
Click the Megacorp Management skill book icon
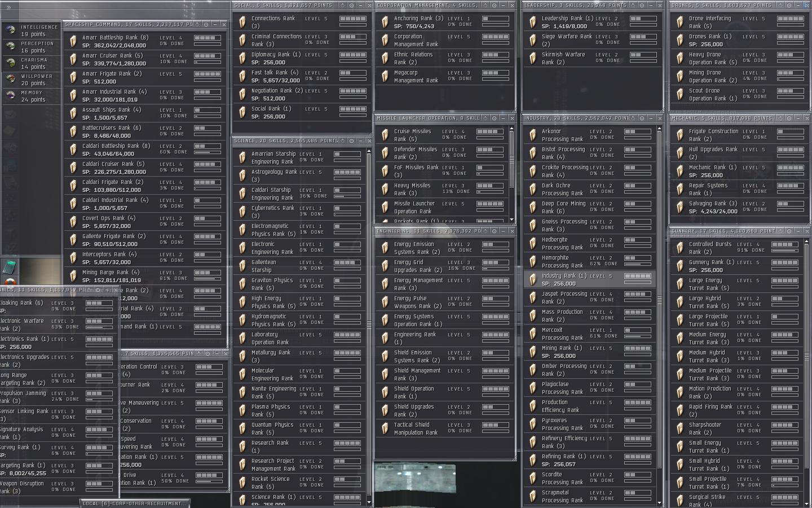(x=385, y=76)
